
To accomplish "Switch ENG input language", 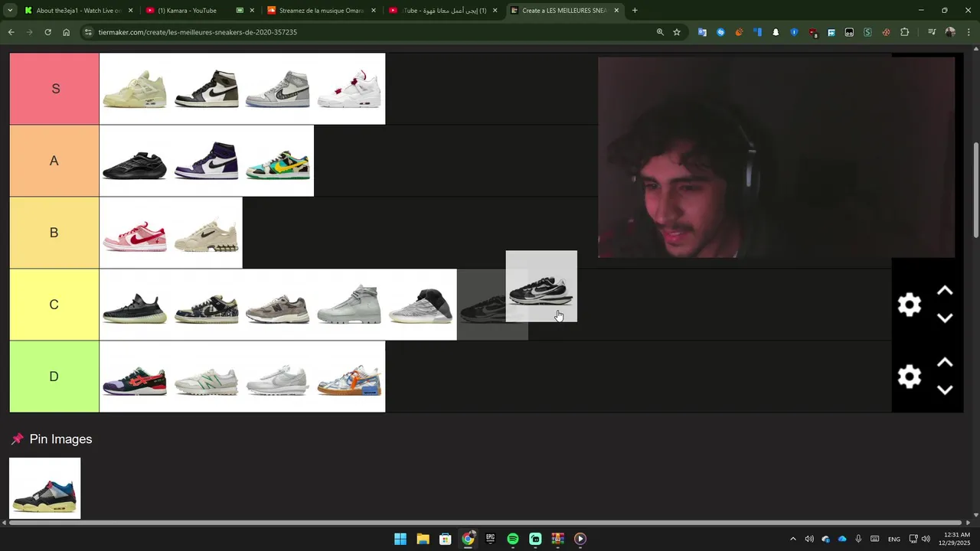I will coord(893,539).
